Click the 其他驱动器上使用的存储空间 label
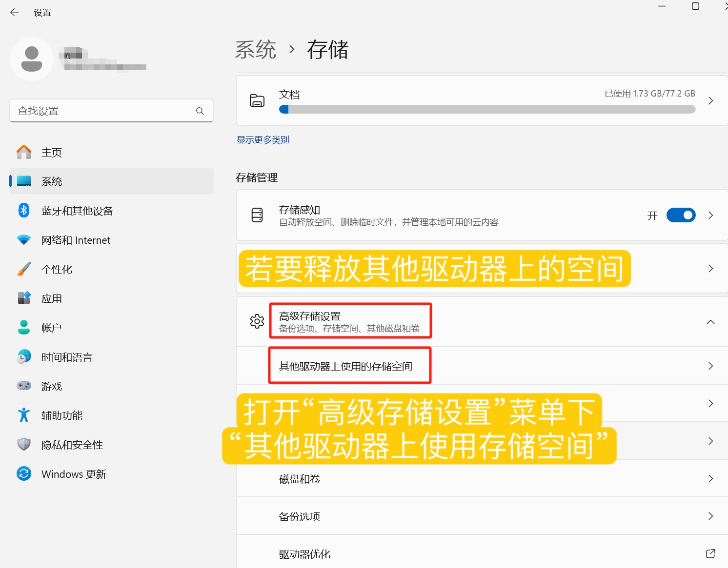The height and width of the screenshot is (568, 728). tap(345, 366)
